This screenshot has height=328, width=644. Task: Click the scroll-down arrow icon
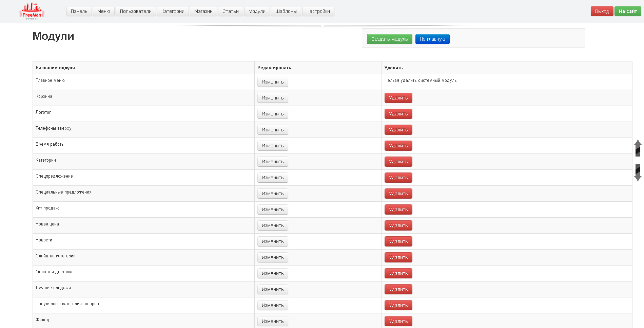tap(638, 173)
